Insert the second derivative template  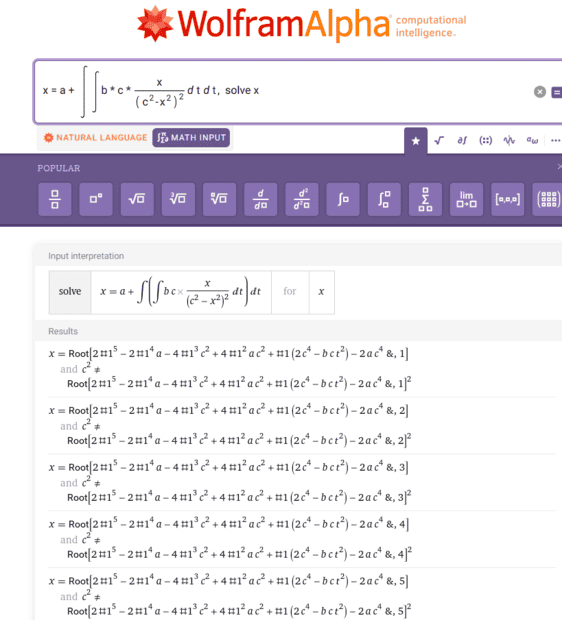coord(302,199)
